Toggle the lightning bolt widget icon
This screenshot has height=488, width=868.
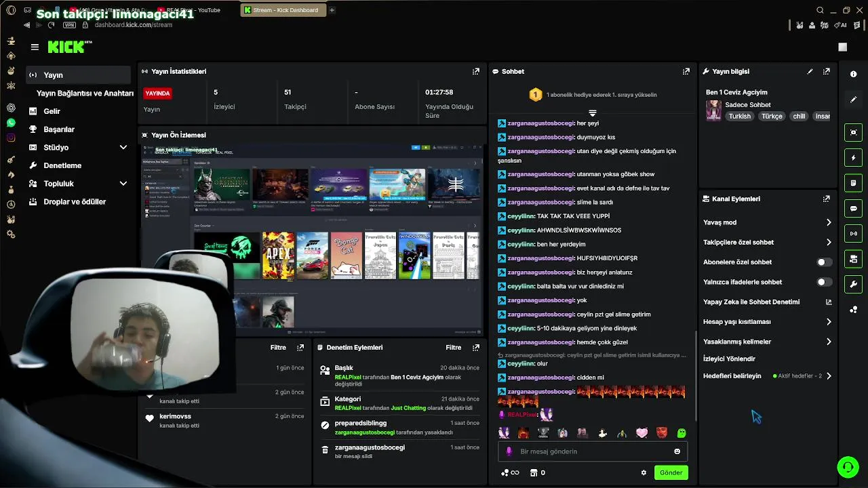[854, 157]
